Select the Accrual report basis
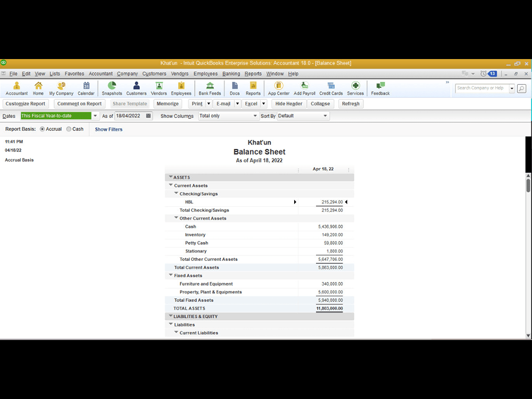Viewport: 532px width, 399px height. 45,129
